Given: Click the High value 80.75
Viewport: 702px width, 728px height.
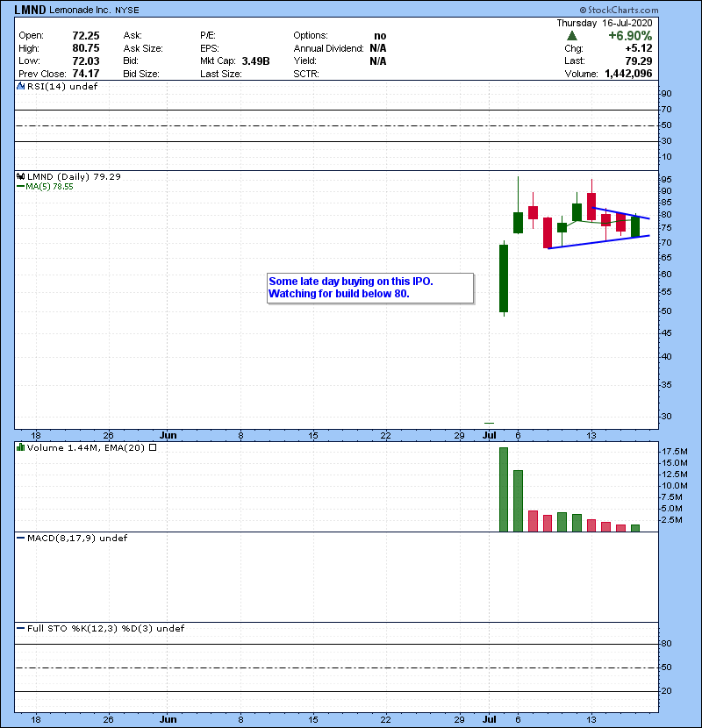Looking at the screenshot, I should 85,48.
